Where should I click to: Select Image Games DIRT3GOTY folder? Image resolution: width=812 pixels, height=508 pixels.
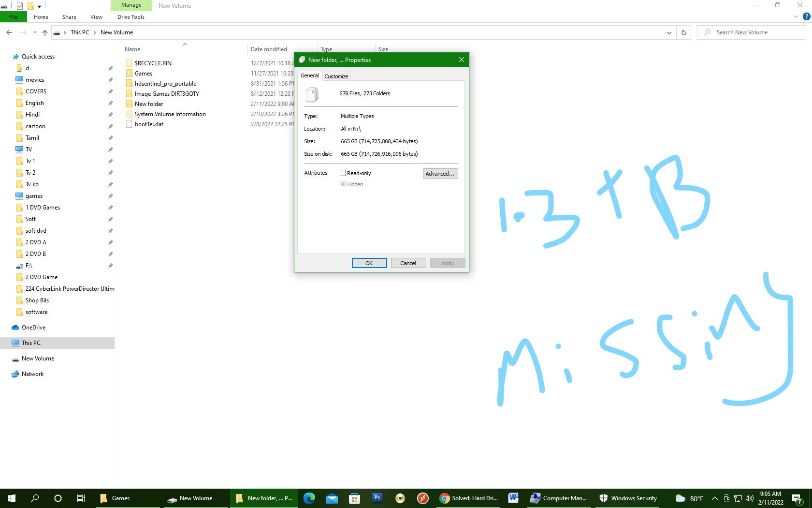[x=167, y=94]
